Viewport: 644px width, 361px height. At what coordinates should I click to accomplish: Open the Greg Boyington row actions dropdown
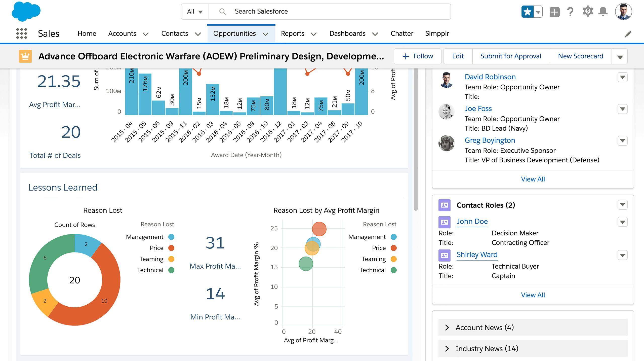click(x=622, y=141)
